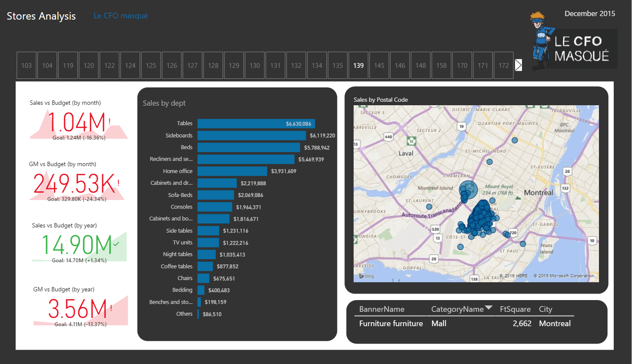Select the largest bubble on the map
632x364 pixels.
(468, 189)
